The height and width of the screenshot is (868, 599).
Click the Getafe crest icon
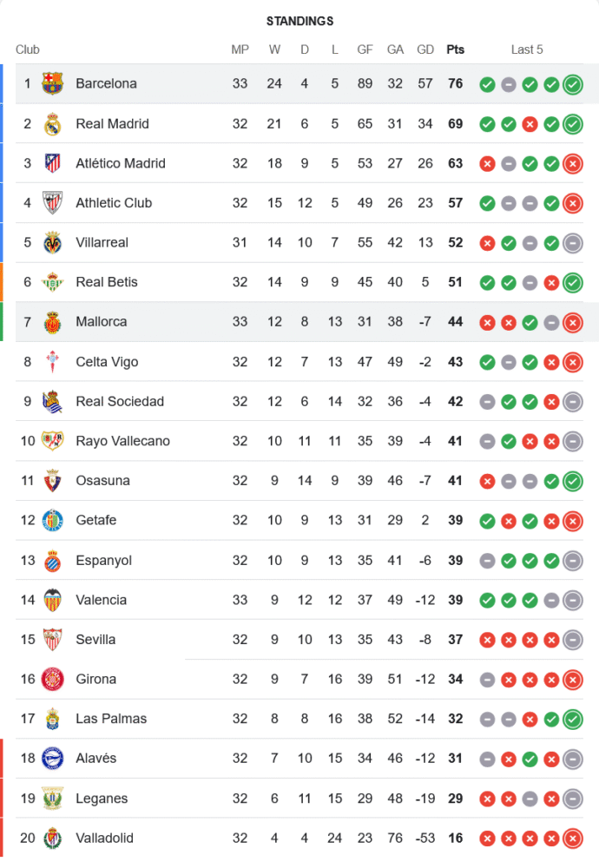pos(53,521)
